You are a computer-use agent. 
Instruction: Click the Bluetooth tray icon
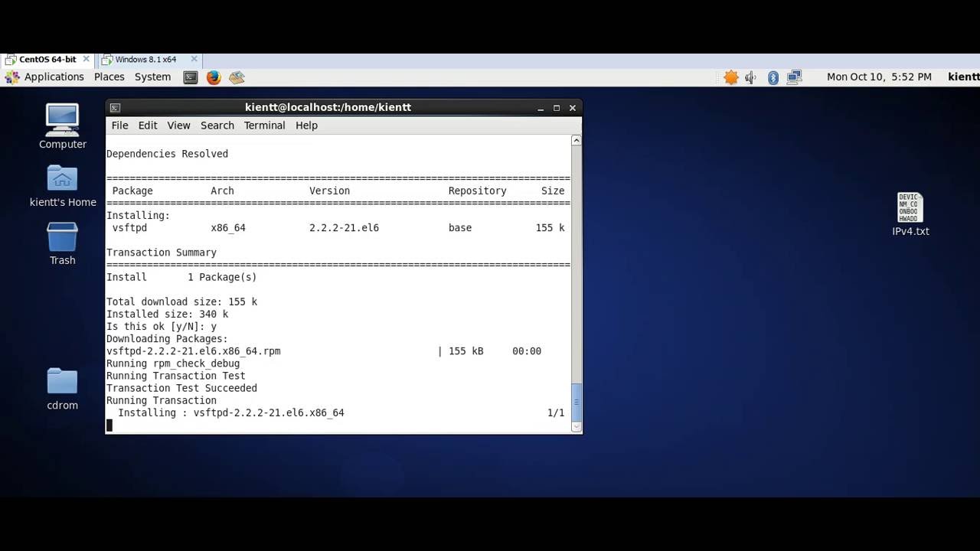[x=773, y=77]
